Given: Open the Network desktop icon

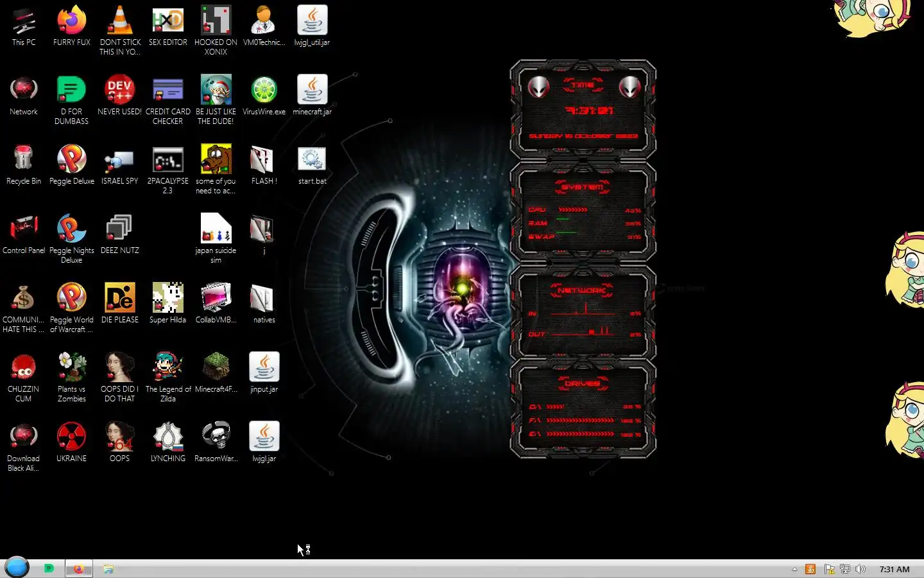Looking at the screenshot, I should point(24,96).
